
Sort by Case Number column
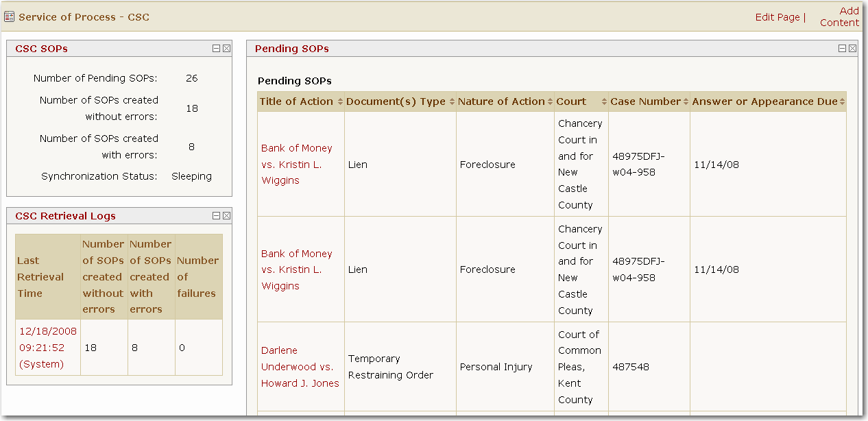649,101
